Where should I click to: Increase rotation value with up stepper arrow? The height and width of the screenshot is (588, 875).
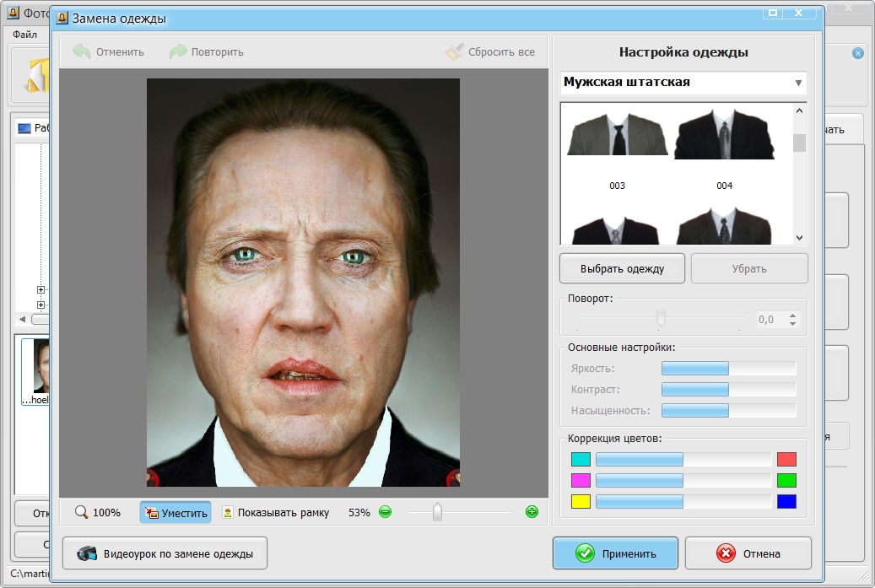(x=792, y=316)
